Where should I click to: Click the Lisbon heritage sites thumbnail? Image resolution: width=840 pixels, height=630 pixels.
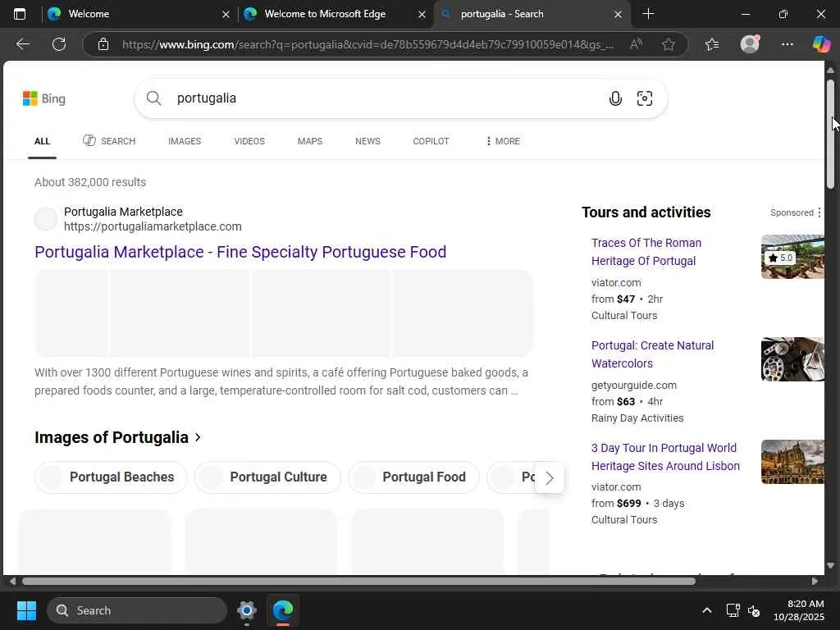pyautogui.click(x=792, y=462)
